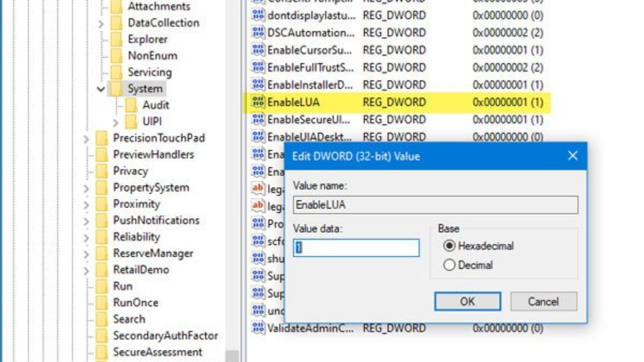Select the Attachments folder icon
Screen dimensions: 644x362
click(116, 6)
